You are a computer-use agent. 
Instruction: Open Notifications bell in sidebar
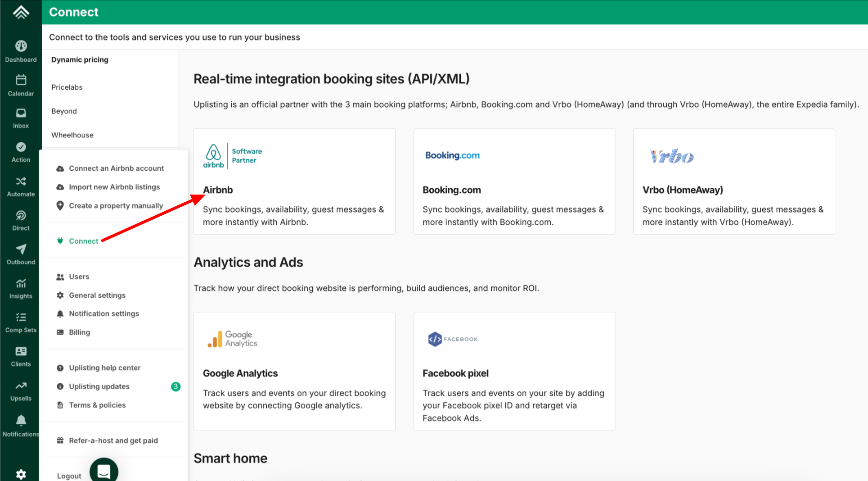(21, 420)
